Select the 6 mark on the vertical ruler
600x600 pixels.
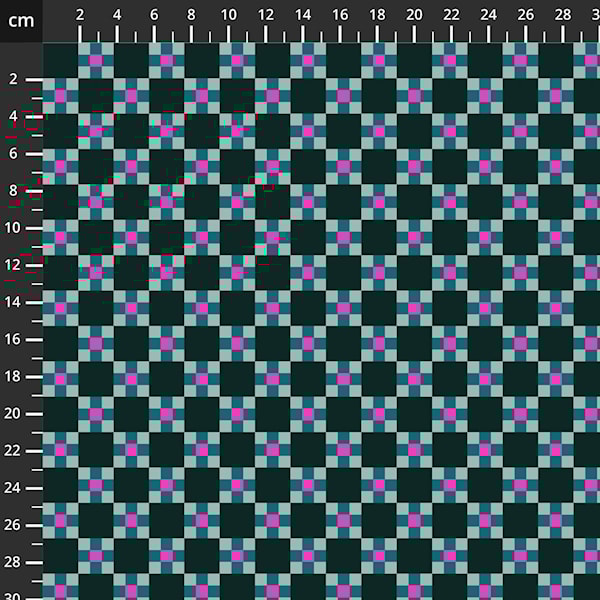tap(14, 153)
